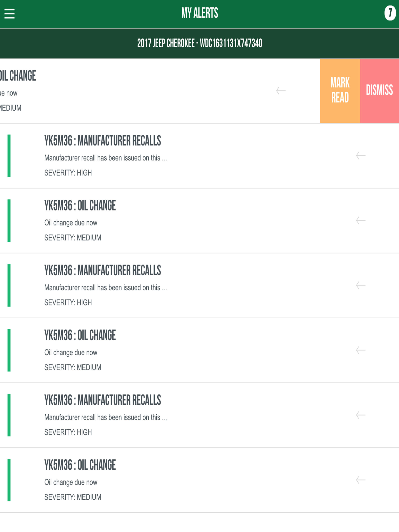The height and width of the screenshot is (532, 399).
Task: Click arrow on the swiped oil change alert
Action: click(x=281, y=91)
